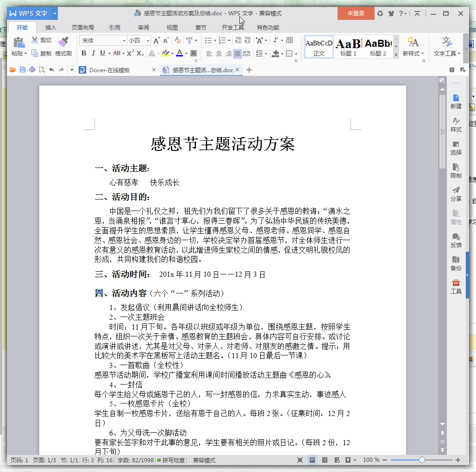Click the Distributed alignment icon
Viewport: 476px width, 472px height.
(x=247, y=54)
